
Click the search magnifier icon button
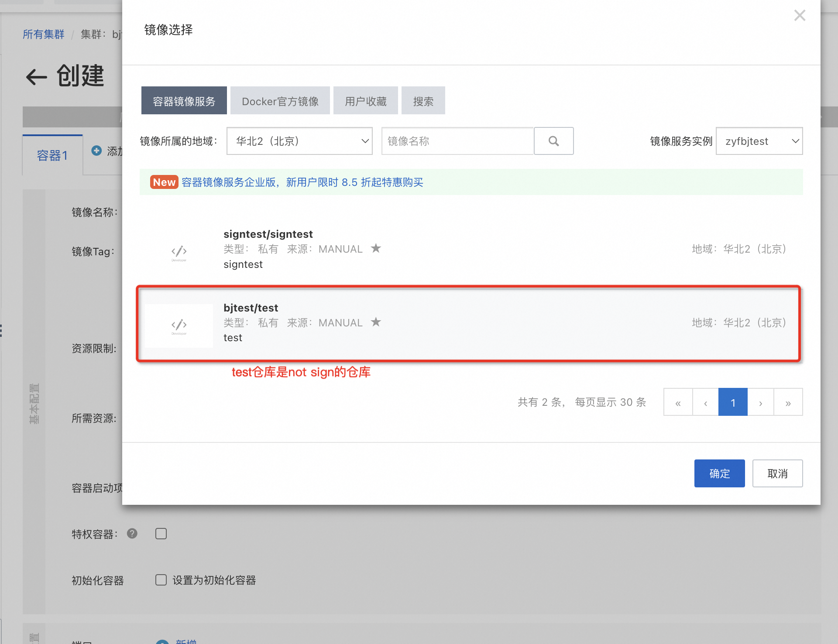(x=553, y=141)
